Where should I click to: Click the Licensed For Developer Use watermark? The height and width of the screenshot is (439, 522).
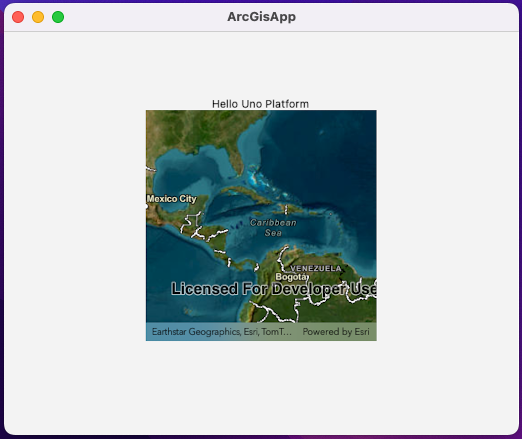pos(274,289)
